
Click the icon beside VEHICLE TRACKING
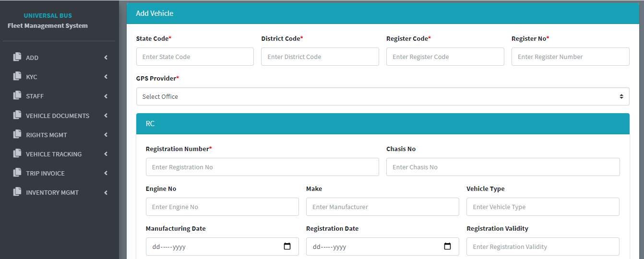[17, 153]
